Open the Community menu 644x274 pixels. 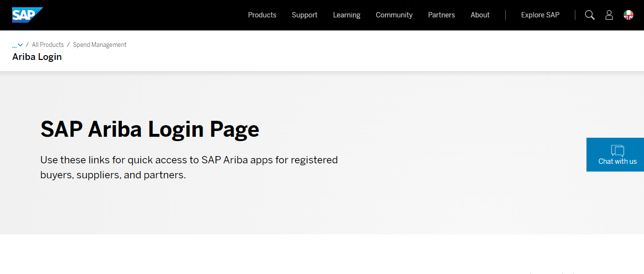(394, 15)
